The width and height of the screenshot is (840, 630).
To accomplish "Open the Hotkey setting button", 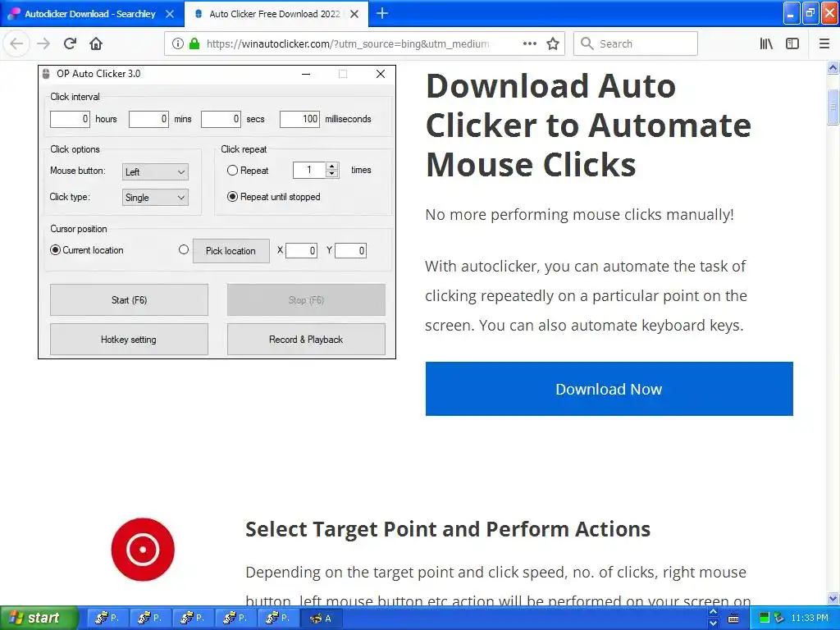I will click(129, 339).
